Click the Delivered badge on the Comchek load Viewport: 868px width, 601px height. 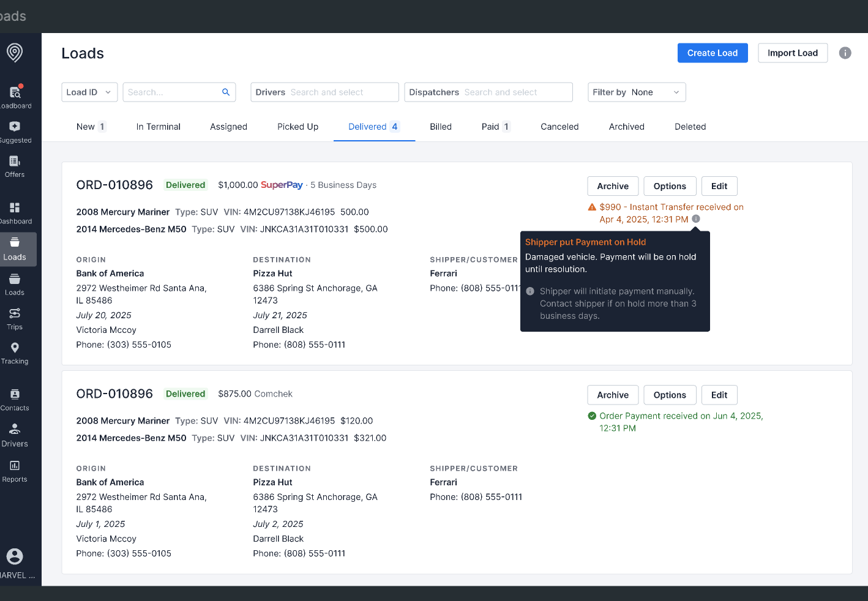coord(185,394)
